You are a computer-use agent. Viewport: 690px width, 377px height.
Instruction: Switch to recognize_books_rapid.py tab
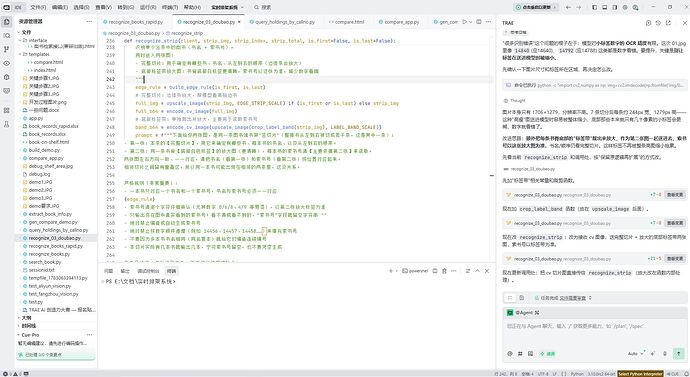coord(136,22)
